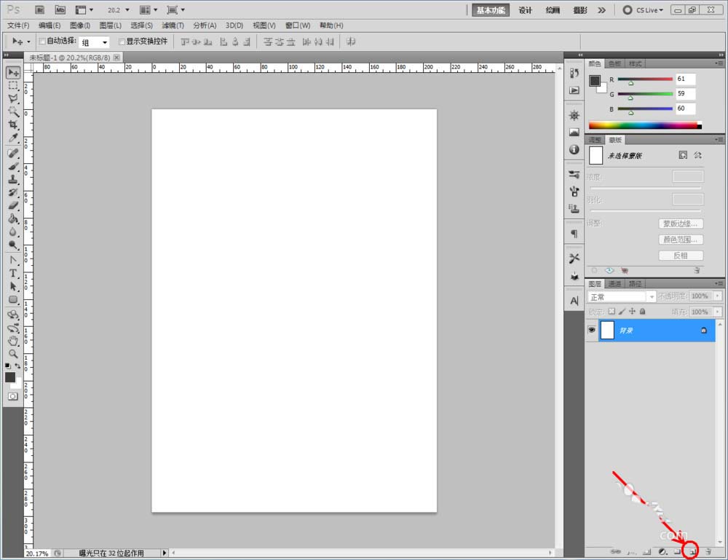The height and width of the screenshot is (560, 728).
Task: Click the 设计 workspace button
Action: [526, 10]
